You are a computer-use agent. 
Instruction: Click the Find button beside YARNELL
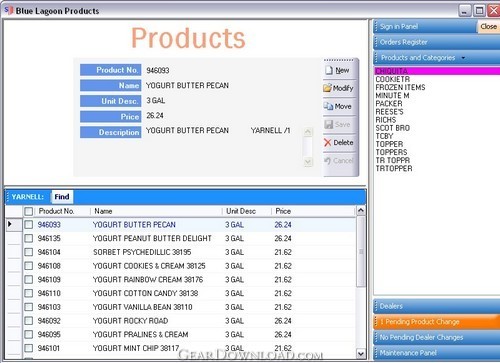(62, 197)
